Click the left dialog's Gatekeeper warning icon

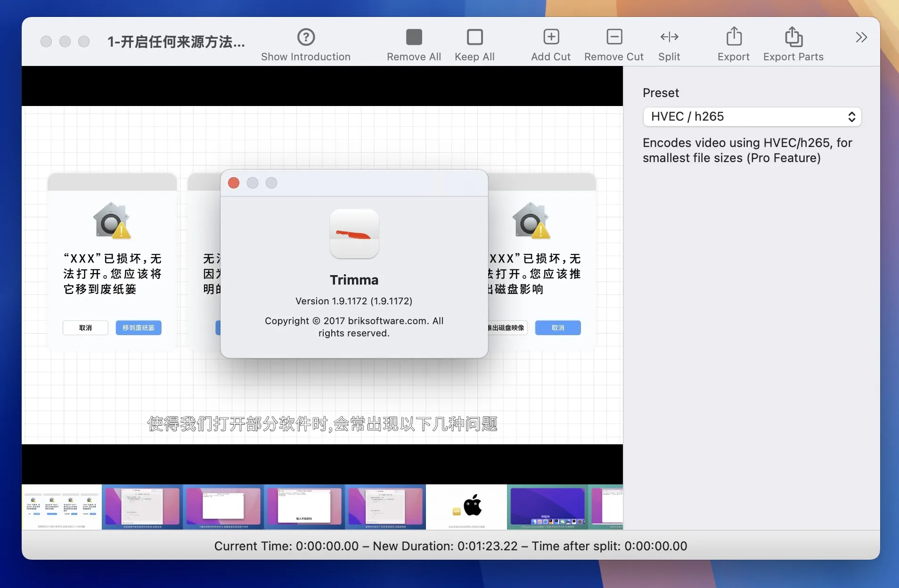tap(112, 220)
